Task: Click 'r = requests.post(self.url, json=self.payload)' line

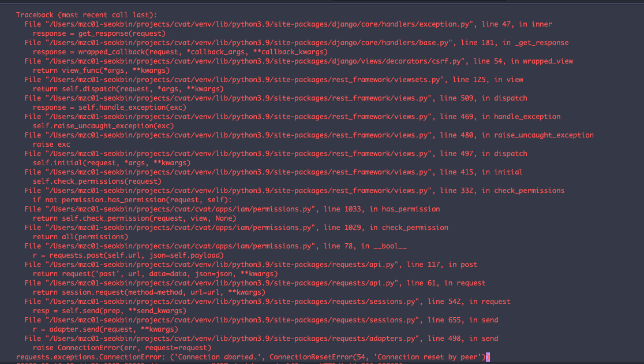Action: pyautogui.click(x=128, y=255)
